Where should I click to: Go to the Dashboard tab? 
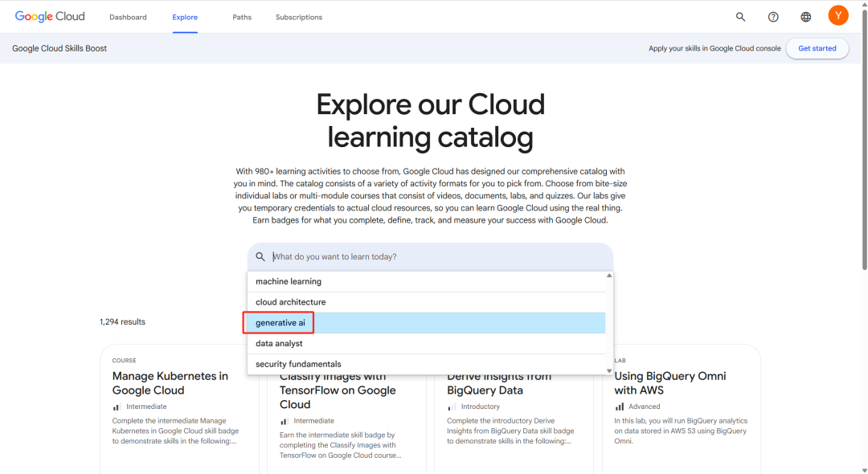coord(128,17)
